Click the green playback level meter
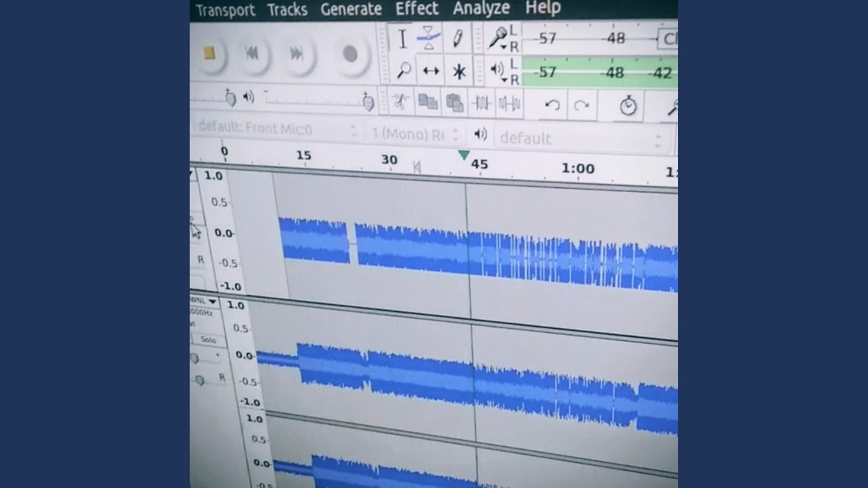This screenshot has width=868, height=488. coord(599,72)
